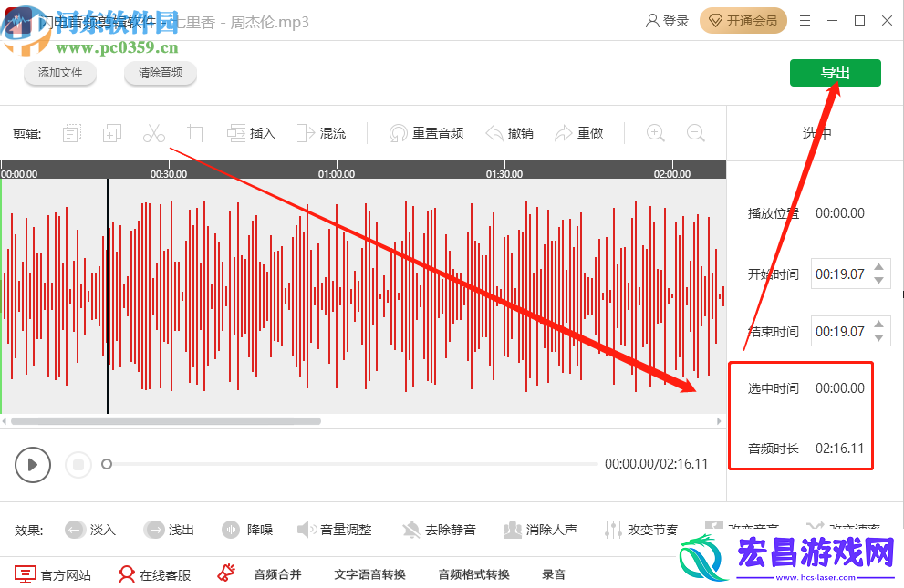
Task: Click the 00:30.00 marker on the timeline ruler
Action: [169, 174]
